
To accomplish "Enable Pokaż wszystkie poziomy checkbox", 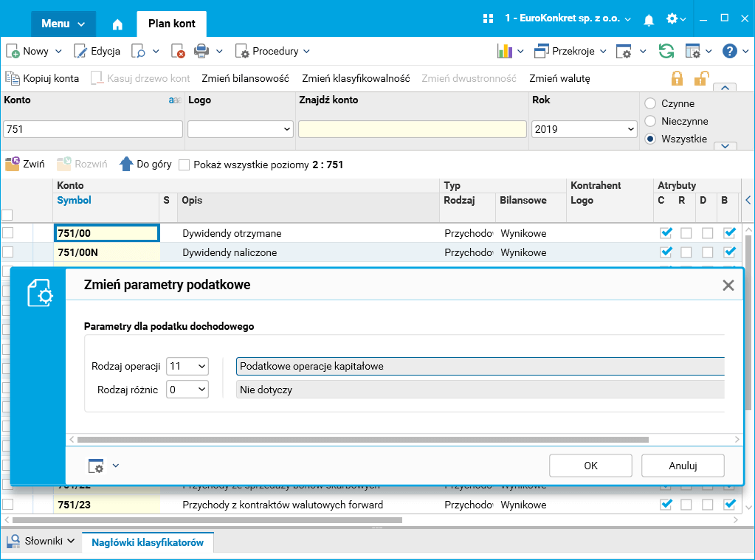I will coord(184,165).
